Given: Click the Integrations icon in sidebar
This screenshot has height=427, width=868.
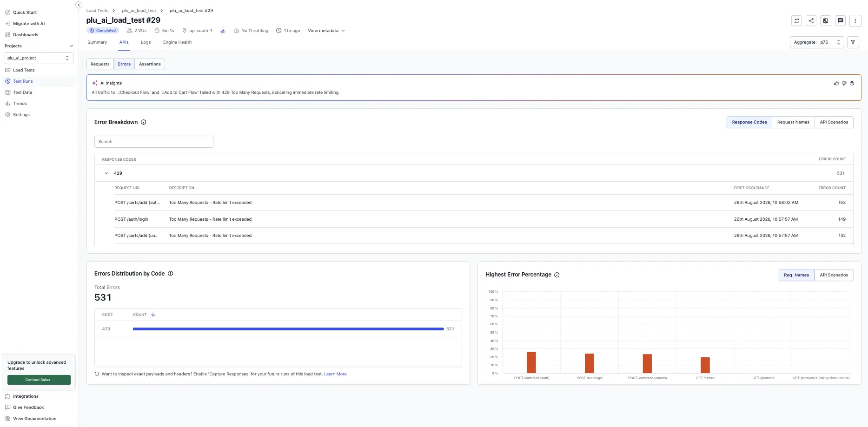Looking at the screenshot, I should coord(7,396).
